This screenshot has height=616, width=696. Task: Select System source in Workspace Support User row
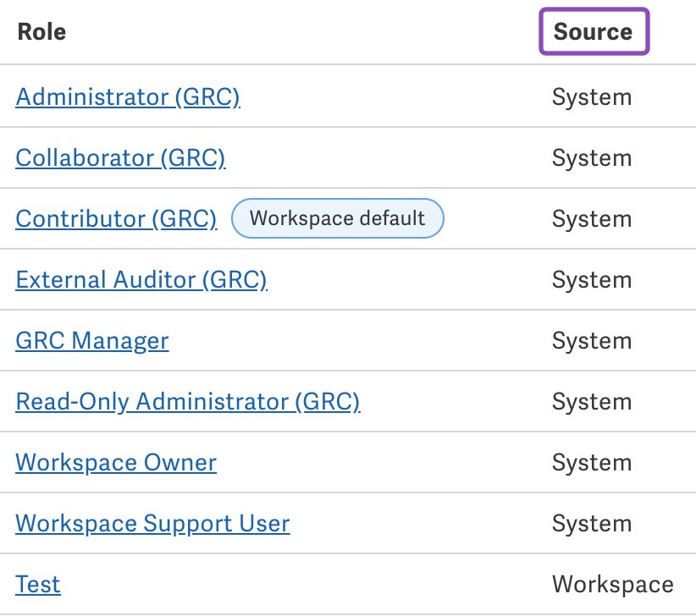point(592,524)
